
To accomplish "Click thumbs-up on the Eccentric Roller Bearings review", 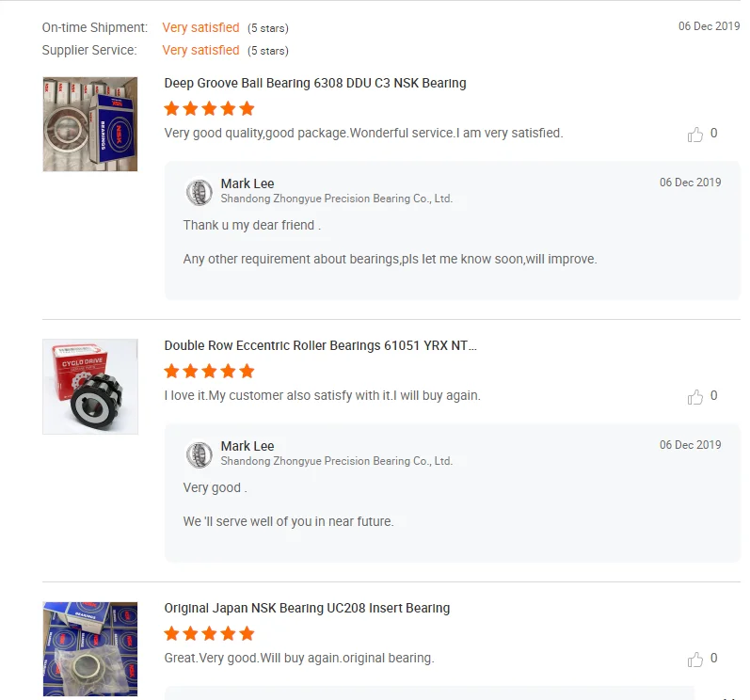I will 695,397.
